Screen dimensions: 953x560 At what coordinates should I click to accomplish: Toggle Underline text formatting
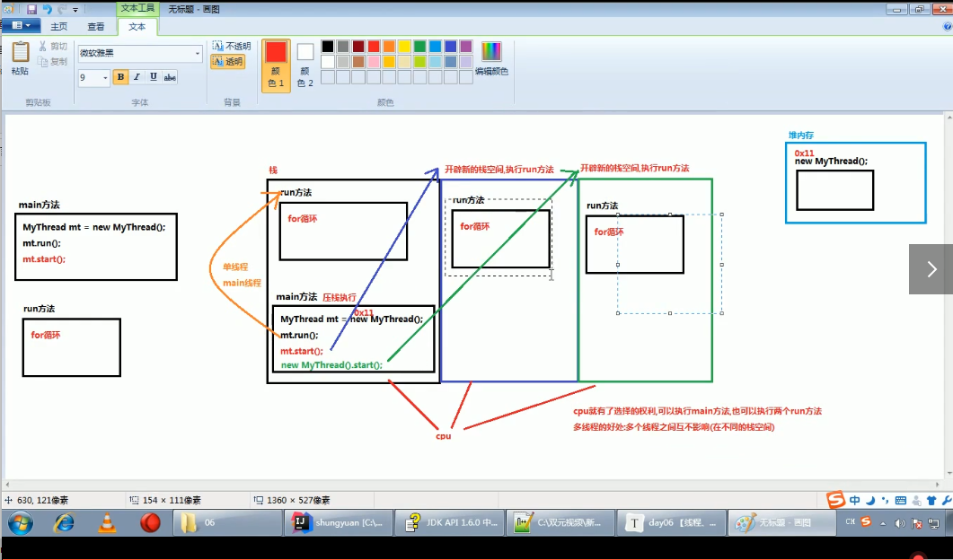point(154,77)
